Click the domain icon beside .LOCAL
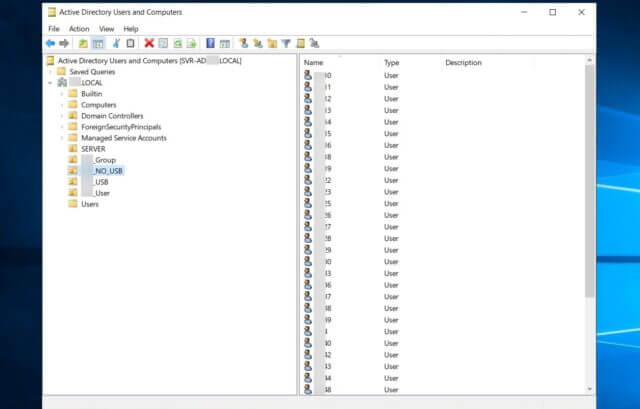This screenshot has width=640, height=409. coord(62,82)
